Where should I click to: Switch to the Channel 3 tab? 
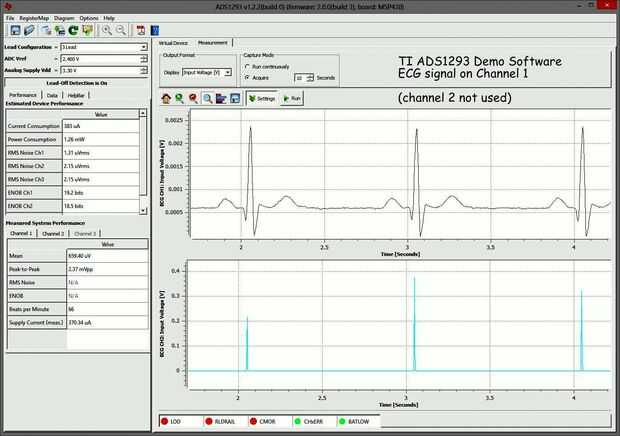85,234
